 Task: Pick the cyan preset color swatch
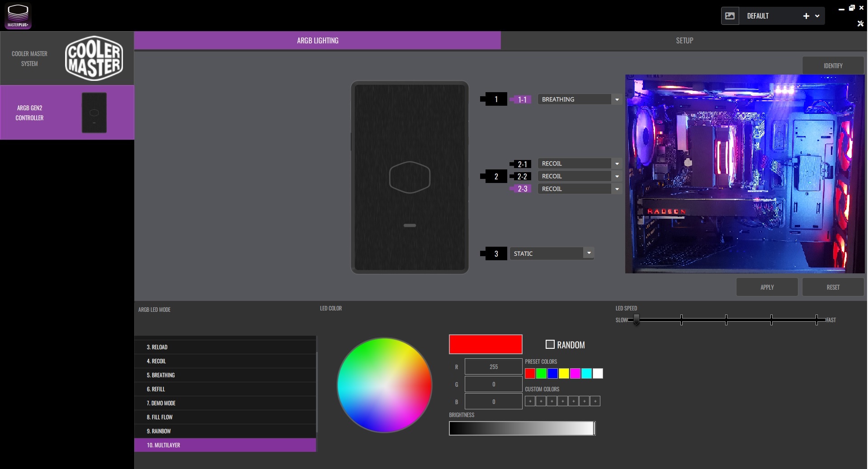586,374
